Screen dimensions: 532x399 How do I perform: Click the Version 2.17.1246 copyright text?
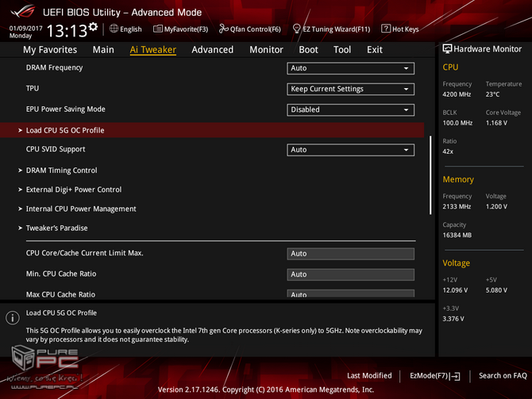(266, 389)
